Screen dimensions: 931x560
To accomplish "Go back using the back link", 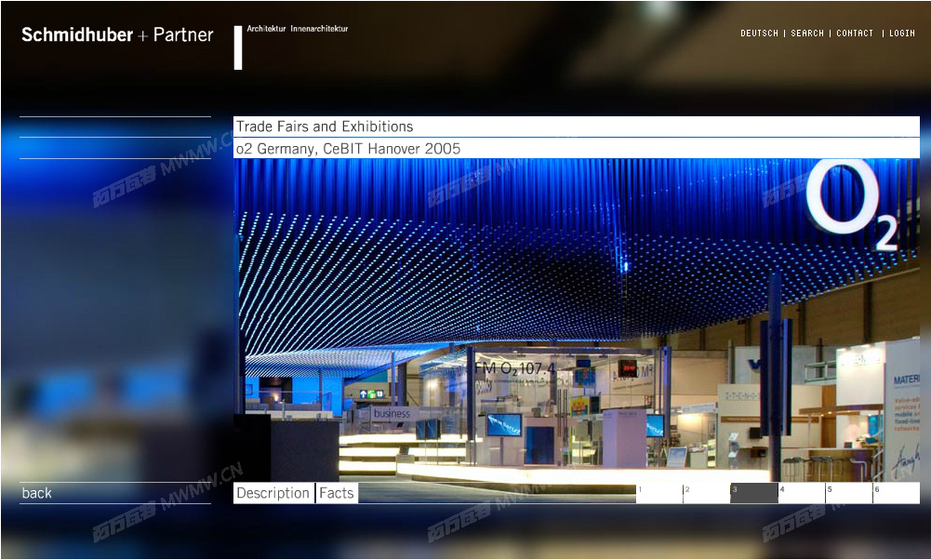I will (37, 493).
